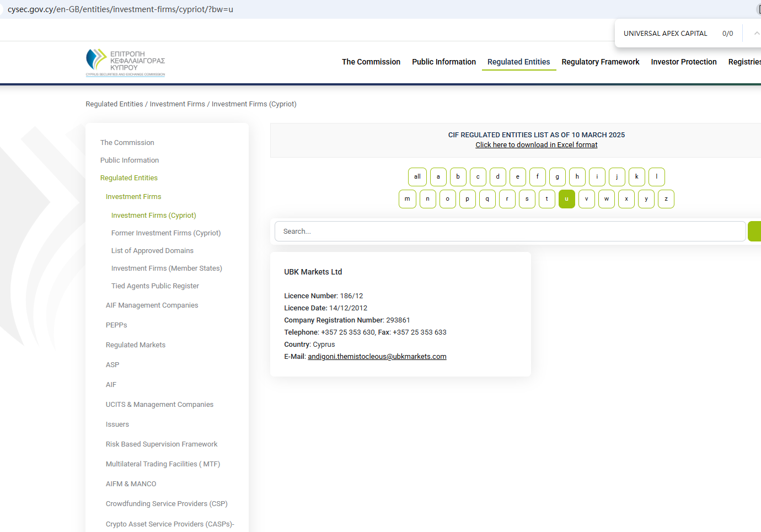
Task: Open Regulated Markets sidebar item
Action: (136, 345)
